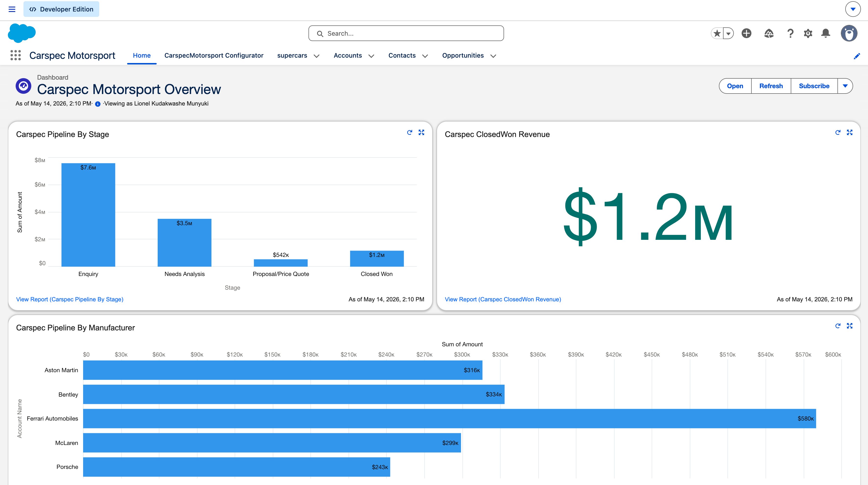Screen dimensions: 868x485
Task: Open the Setup gear icon
Action: pos(808,33)
